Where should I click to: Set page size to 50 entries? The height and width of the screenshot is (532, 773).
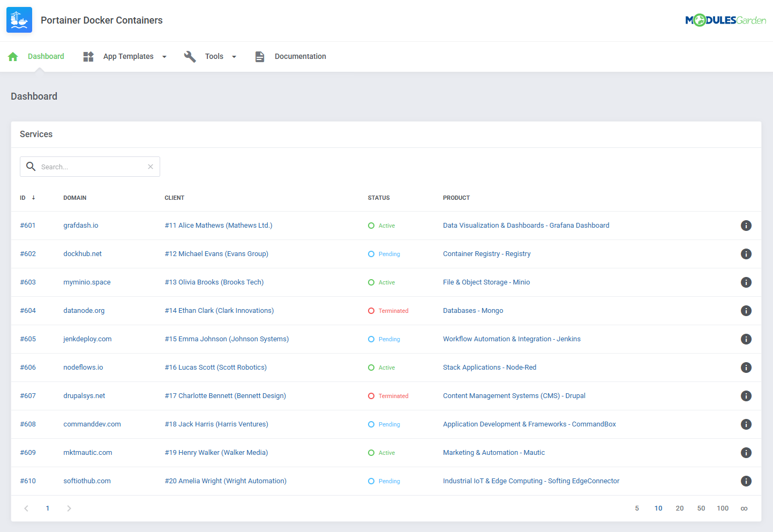click(701, 508)
